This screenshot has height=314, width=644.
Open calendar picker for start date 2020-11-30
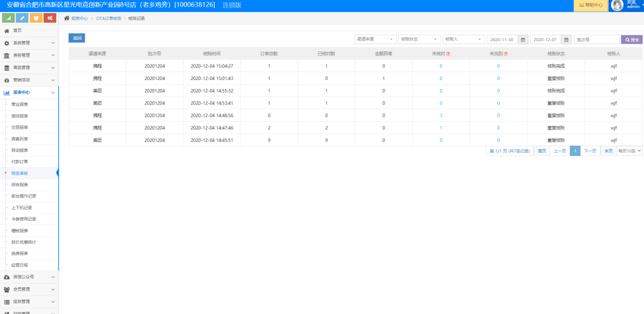click(x=524, y=39)
